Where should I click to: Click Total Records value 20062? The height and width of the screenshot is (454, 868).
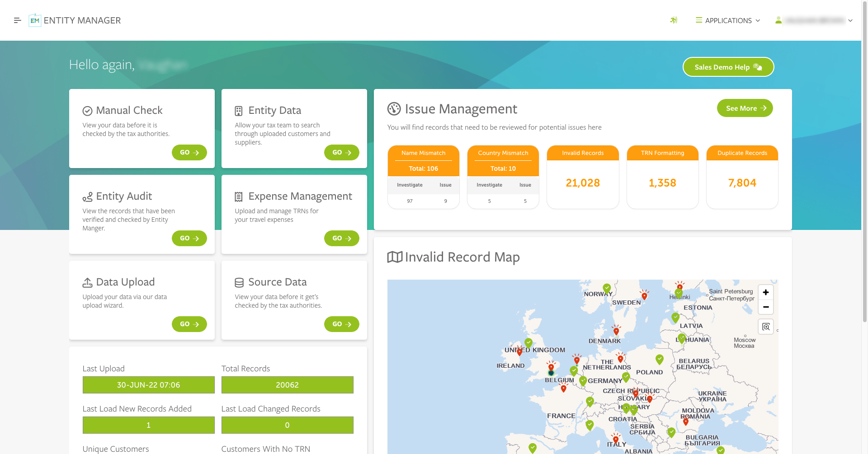[287, 385]
